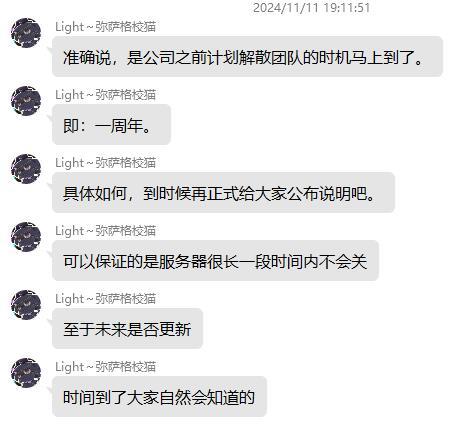The image size is (453, 426).
Task: Click avatar next to 至于未来是否更新 message
Action: (26, 305)
